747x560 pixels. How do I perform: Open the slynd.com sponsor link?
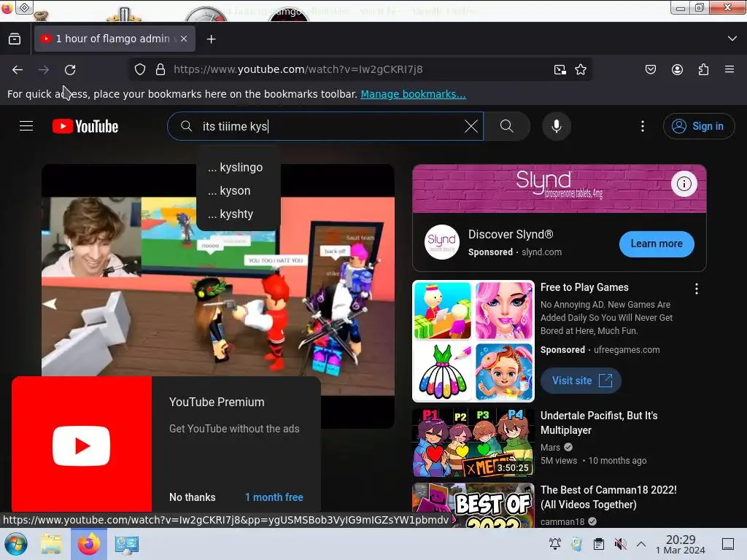542,252
